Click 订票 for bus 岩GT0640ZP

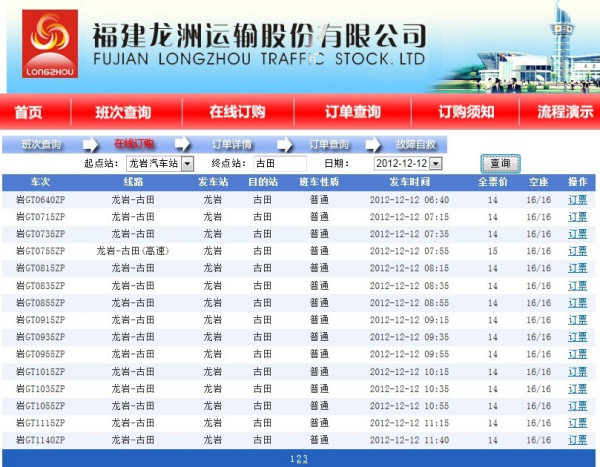click(577, 200)
